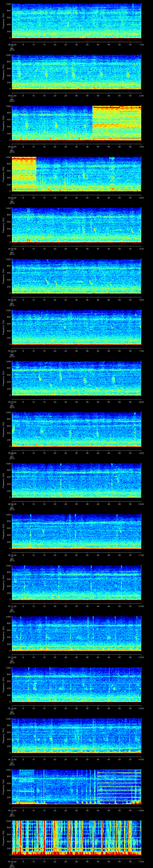Screen dimensions: 153x868
Task: Click the 12:00 end time label
Action: pyautogui.click(x=141, y=606)
